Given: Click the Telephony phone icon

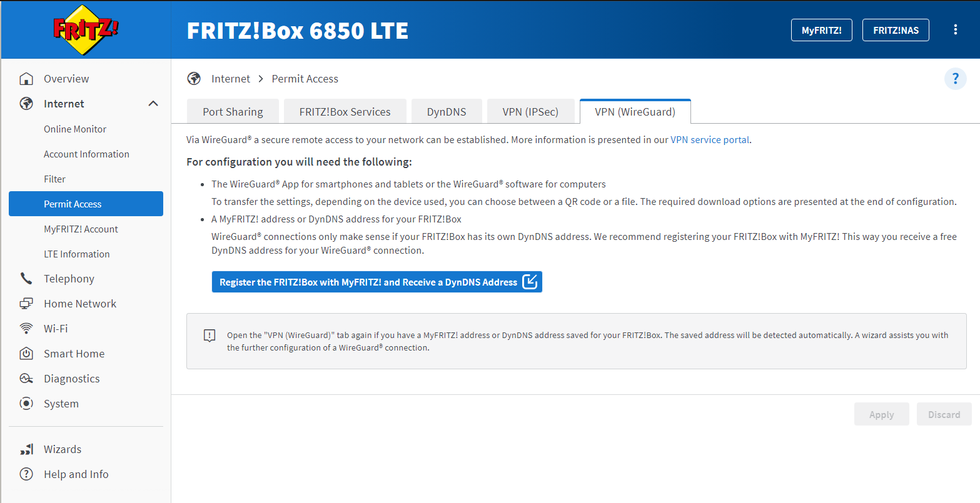Looking at the screenshot, I should (26, 279).
